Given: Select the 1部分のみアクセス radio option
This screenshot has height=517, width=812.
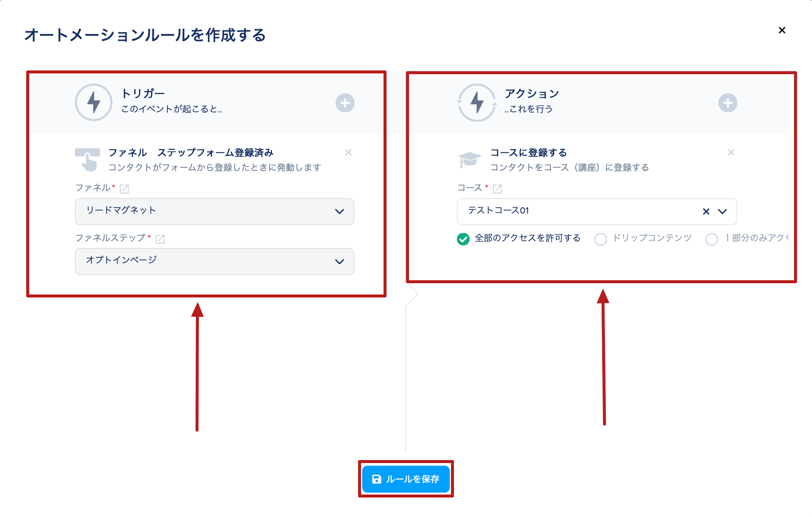Looking at the screenshot, I should [711, 239].
